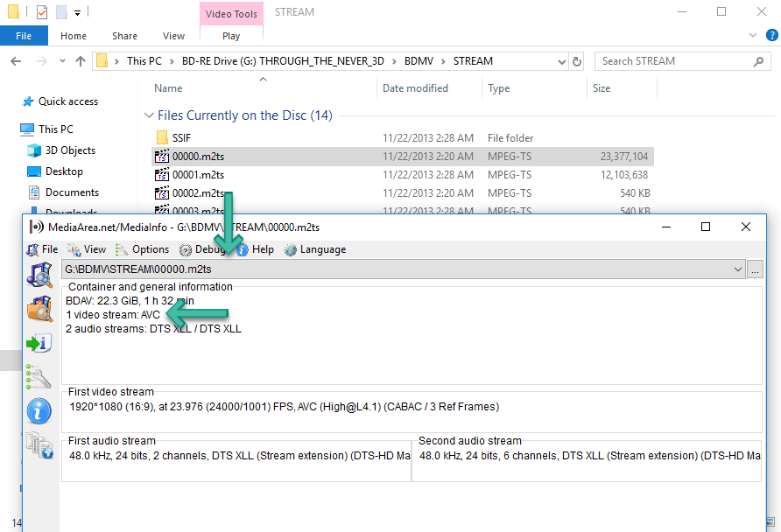781x532 pixels.
Task: Click MediaInfo's documents-and-globe sidebar icon
Action: click(x=40, y=444)
